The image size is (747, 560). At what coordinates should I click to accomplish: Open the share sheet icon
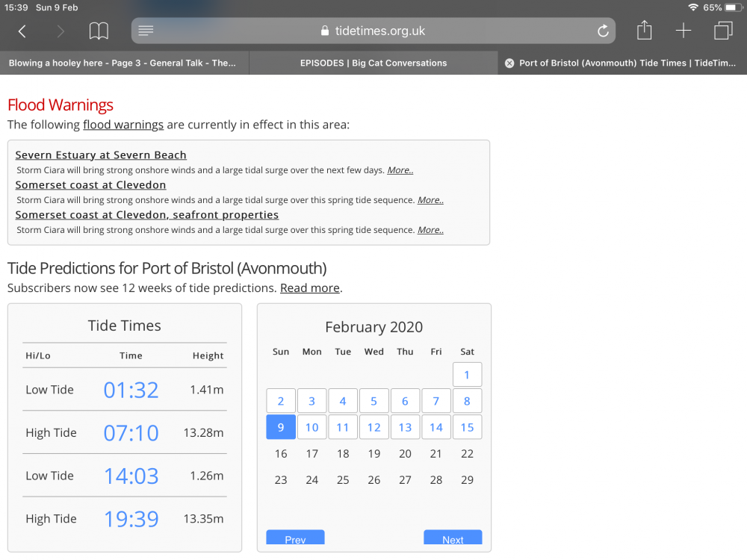coord(644,31)
